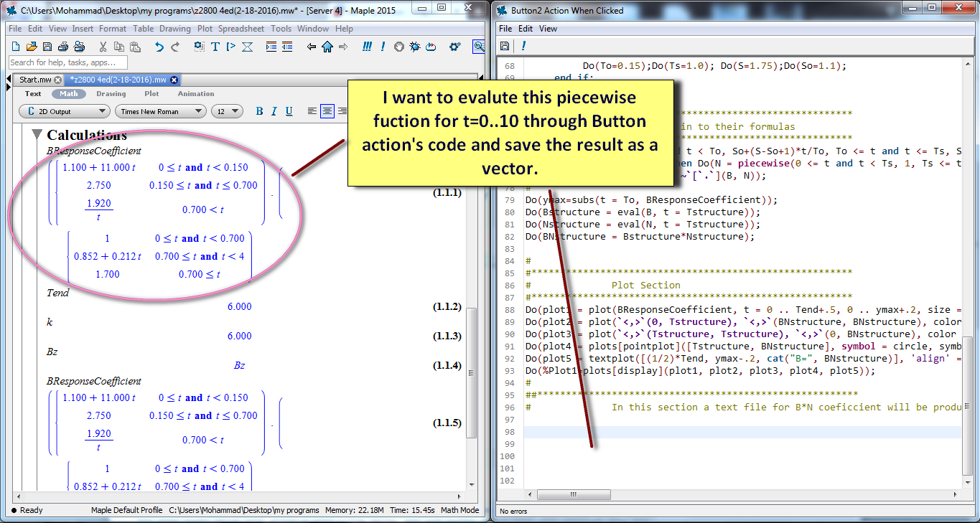Cut the selection with scissors icon

click(103, 47)
